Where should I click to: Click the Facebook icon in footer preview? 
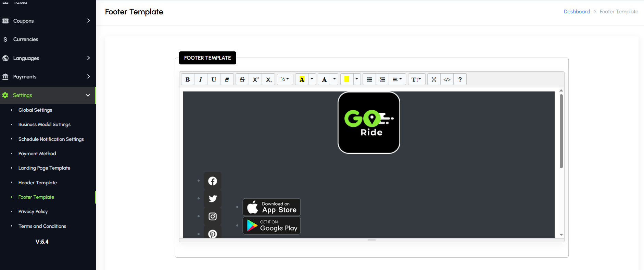click(213, 181)
